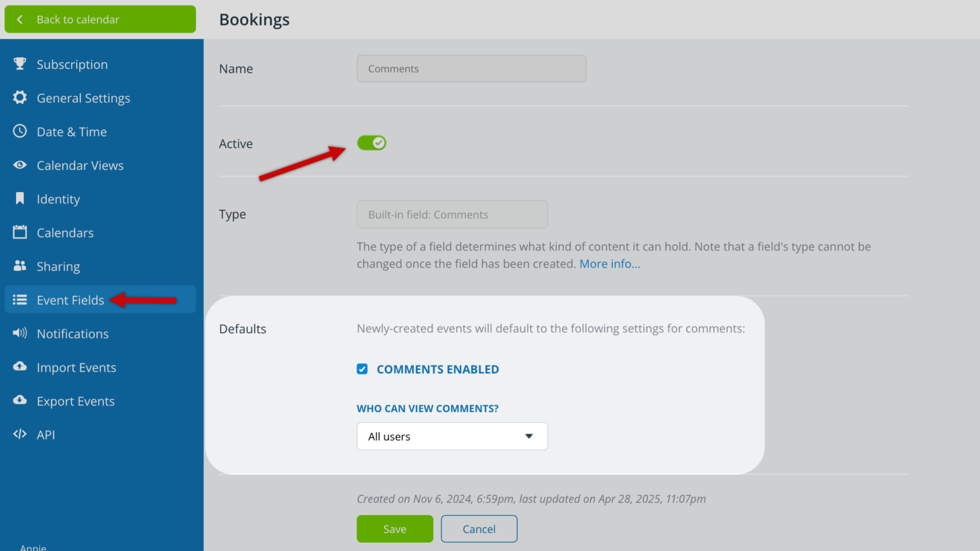Open Notifications via the speaker icon
Viewport: 980px width, 551px height.
click(19, 334)
